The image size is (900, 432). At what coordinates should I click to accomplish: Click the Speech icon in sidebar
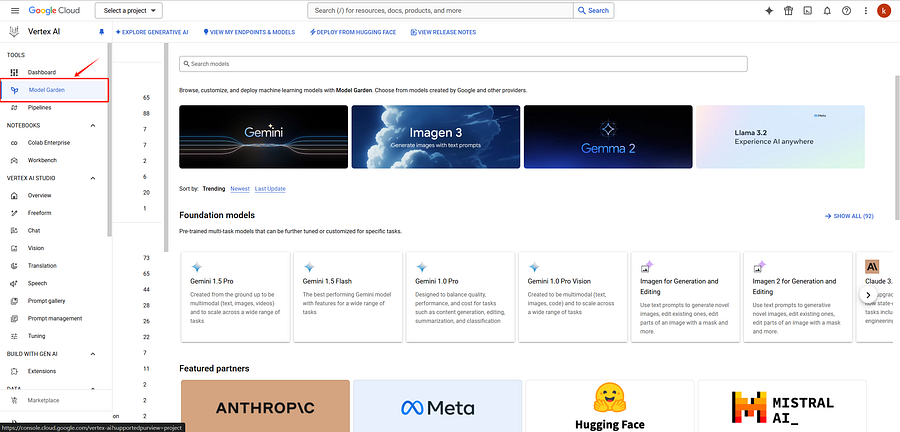14,283
